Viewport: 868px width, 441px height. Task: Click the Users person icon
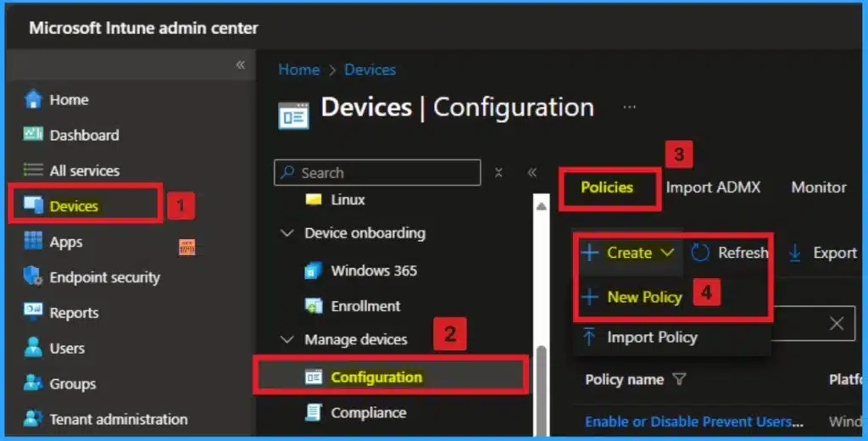click(x=33, y=348)
